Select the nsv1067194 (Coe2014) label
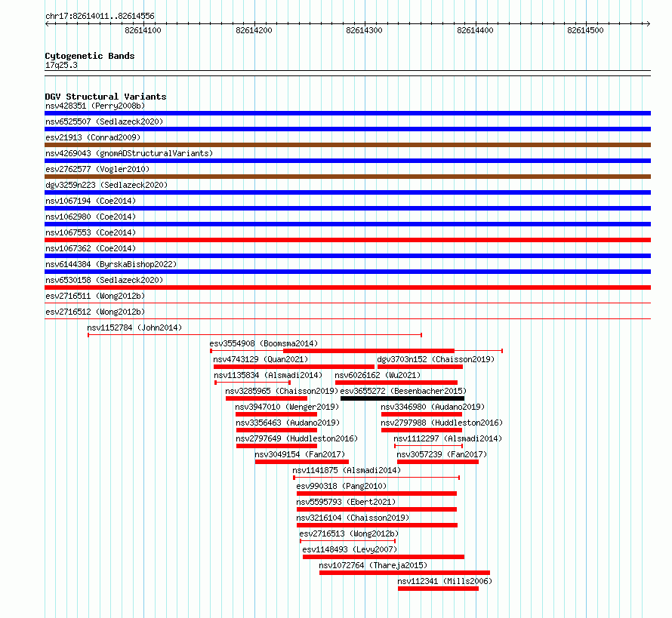This screenshot has height=618, width=672. click(x=91, y=201)
